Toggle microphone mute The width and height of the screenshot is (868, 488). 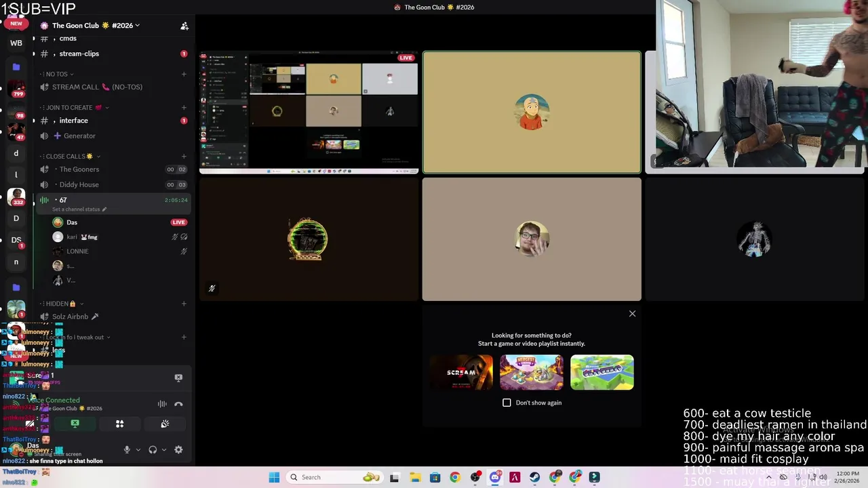(127, 449)
